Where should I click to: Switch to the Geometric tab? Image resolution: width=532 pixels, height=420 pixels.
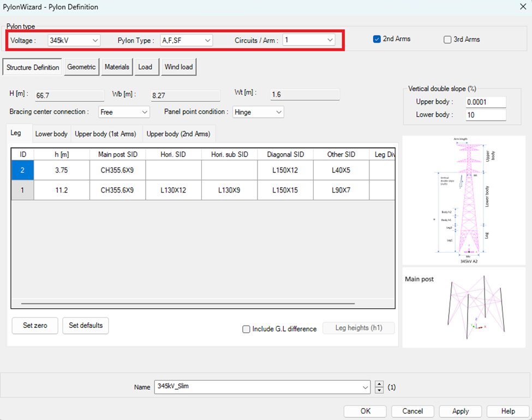[x=81, y=67]
